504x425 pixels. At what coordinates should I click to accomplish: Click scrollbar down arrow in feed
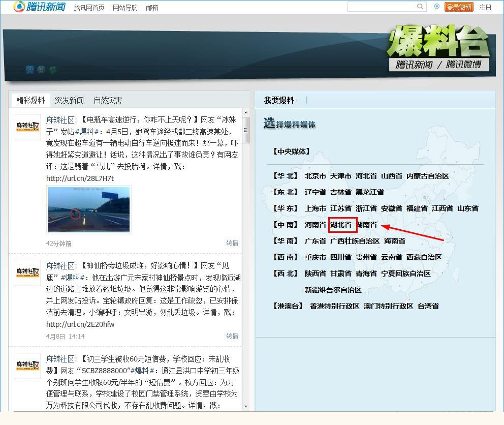coord(246,406)
